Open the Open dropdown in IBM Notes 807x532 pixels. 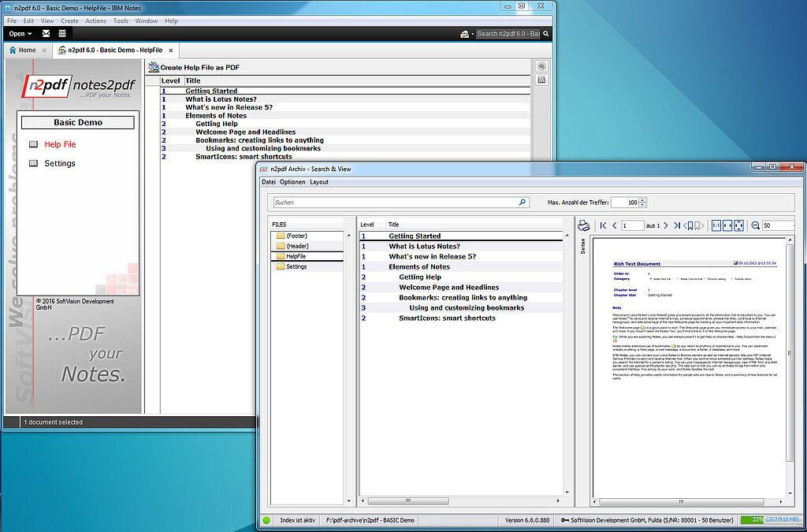(x=20, y=33)
